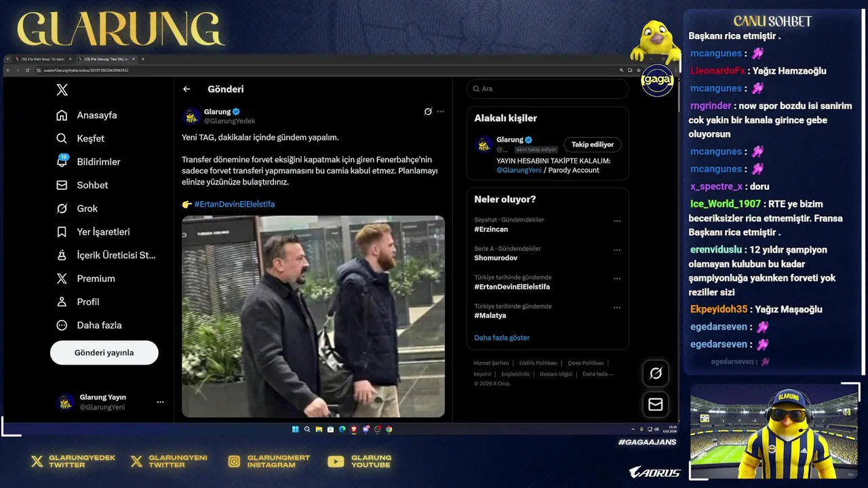Open more options for #ErtanDevinElElstifa trend

[617, 279]
